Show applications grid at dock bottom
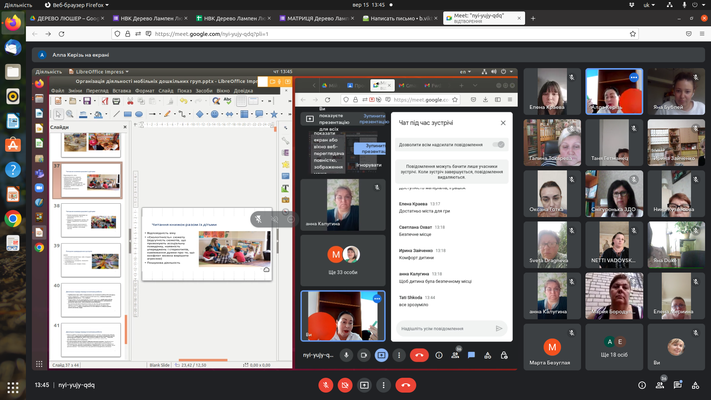This screenshot has height=400, width=711. 13,387
